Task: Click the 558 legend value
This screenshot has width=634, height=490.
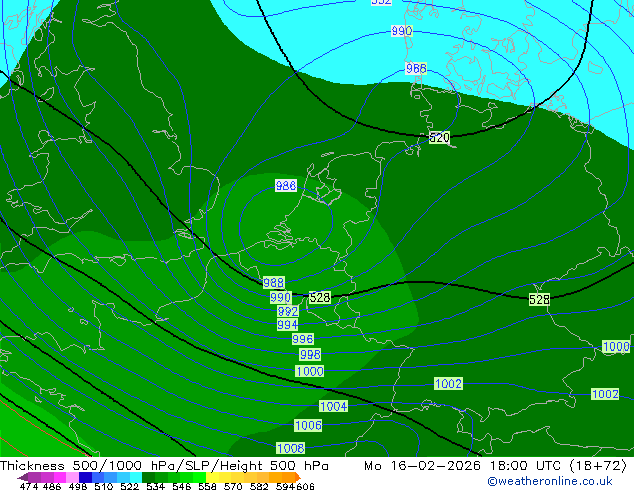Action: (207, 486)
